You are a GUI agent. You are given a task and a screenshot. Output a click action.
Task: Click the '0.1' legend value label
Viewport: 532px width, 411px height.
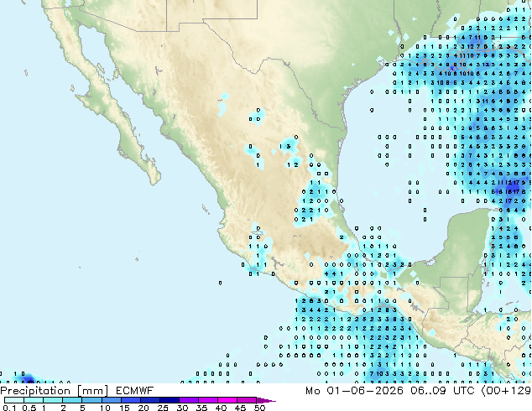pos(9,408)
